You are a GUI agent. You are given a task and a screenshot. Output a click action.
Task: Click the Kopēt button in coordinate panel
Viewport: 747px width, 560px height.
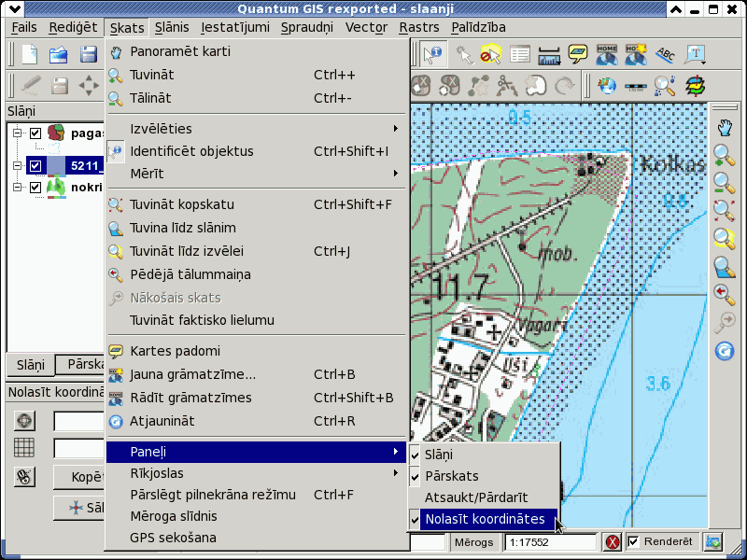tap(79, 477)
